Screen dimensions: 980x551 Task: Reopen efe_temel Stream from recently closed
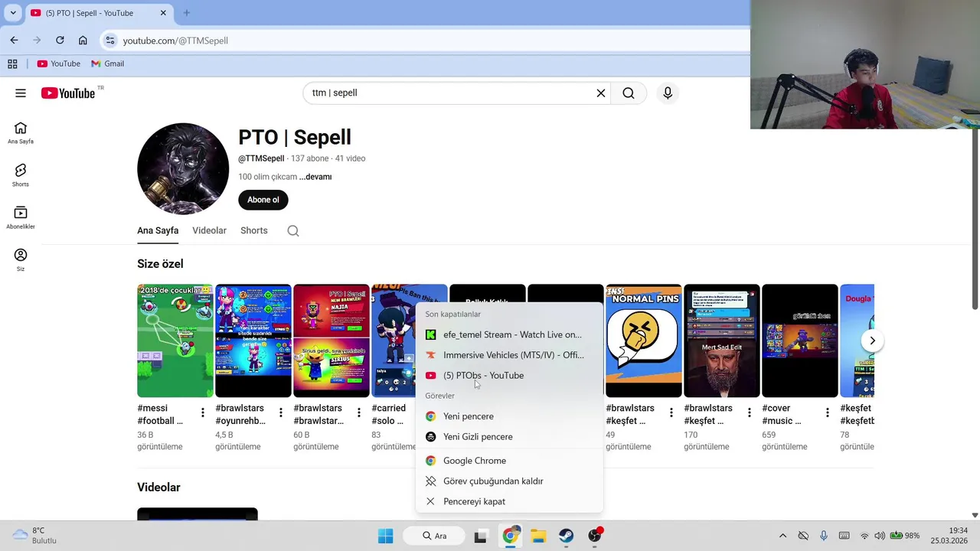(509, 334)
